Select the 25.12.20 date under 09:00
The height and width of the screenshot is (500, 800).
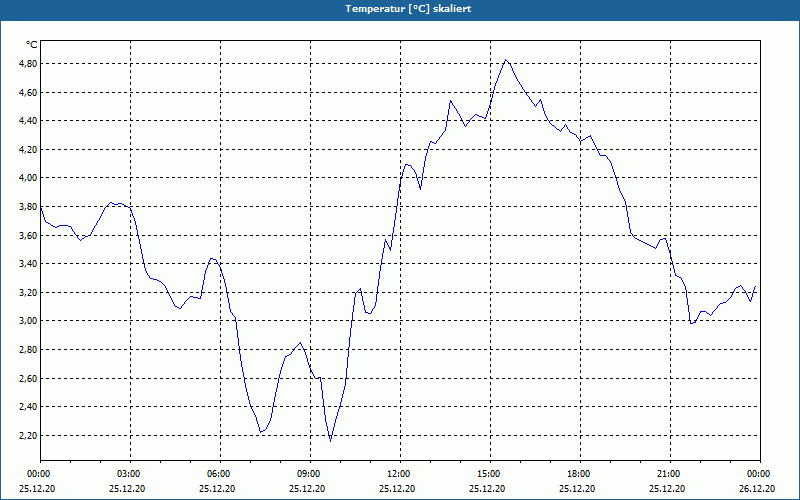click(307, 488)
